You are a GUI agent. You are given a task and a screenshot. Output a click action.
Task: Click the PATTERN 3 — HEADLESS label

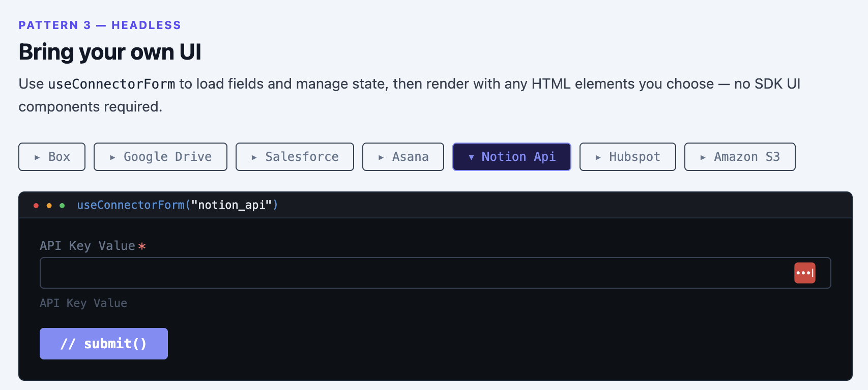pos(100,25)
